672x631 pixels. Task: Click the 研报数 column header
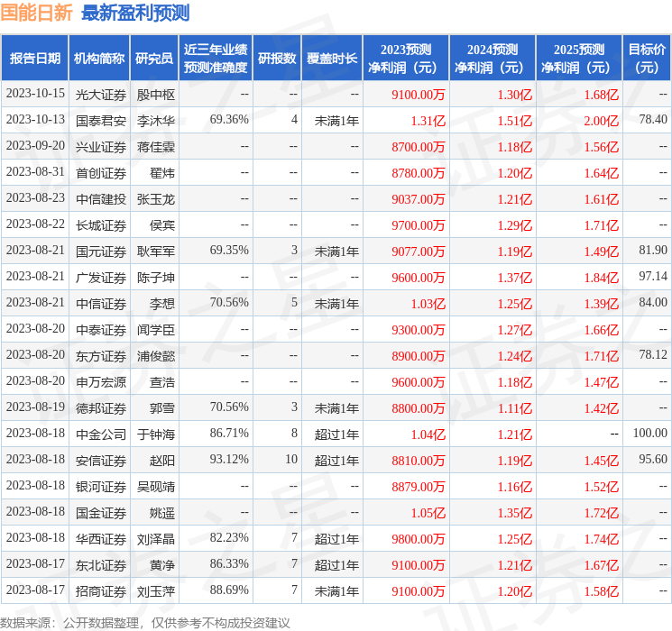pyautogui.click(x=277, y=59)
